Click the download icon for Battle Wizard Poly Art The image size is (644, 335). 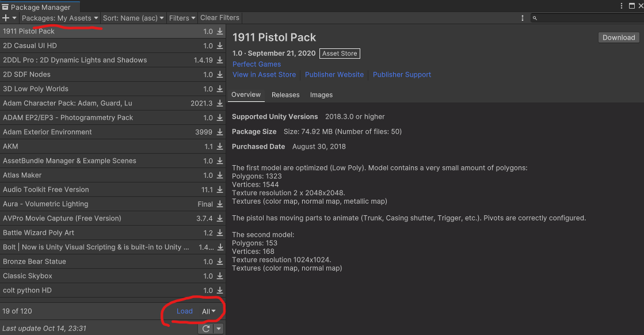tap(220, 233)
